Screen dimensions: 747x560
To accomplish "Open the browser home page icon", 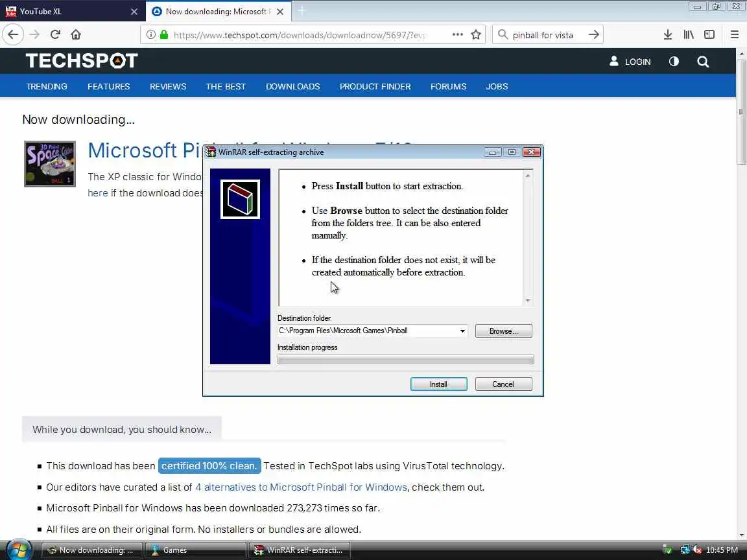I will click(76, 34).
